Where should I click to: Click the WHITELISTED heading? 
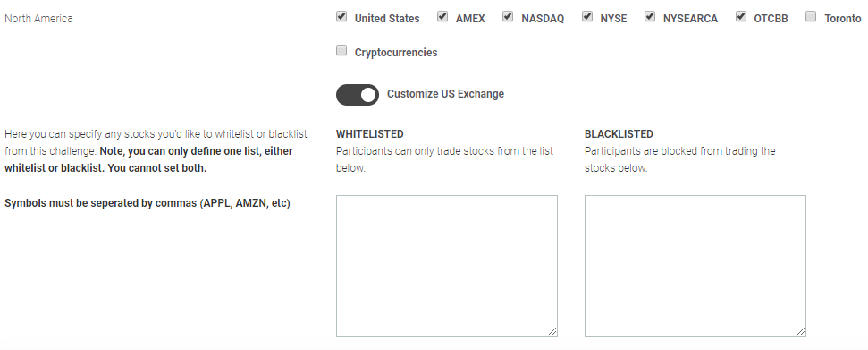[x=370, y=134]
